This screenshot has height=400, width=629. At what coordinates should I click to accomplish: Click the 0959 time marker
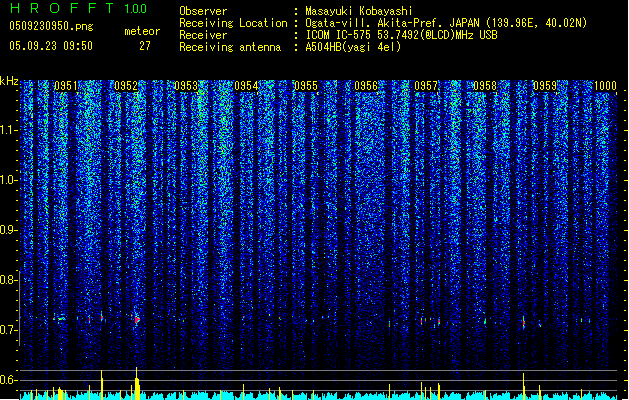point(545,86)
